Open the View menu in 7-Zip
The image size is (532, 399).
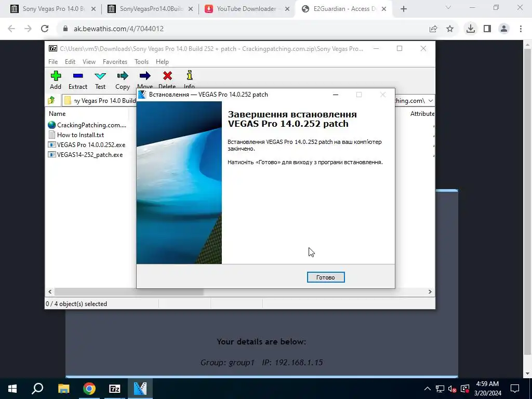pos(89,62)
